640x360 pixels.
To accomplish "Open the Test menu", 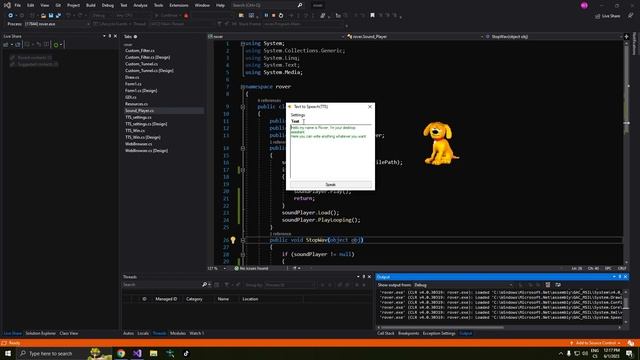I will [x=124, y=5].
